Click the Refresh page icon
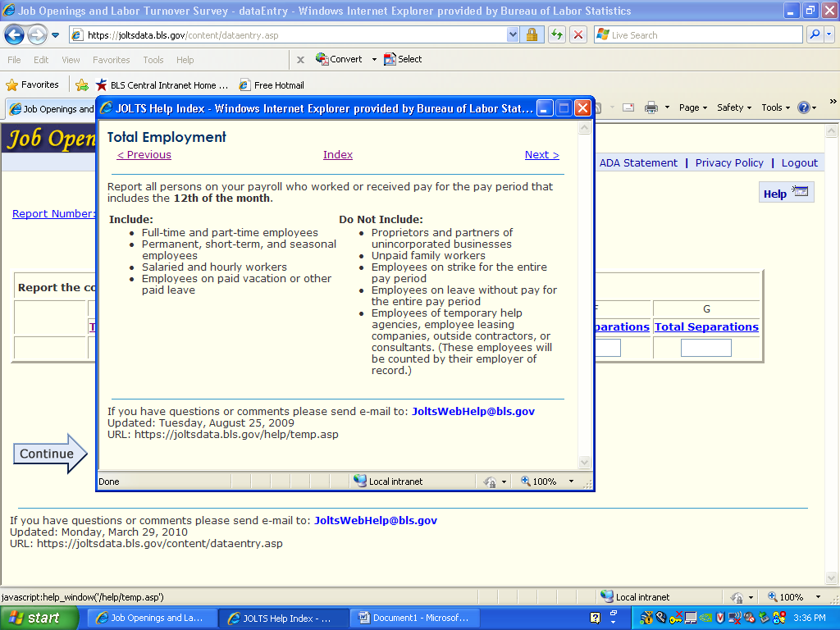The image size is (840, 630). coord(557,35)
